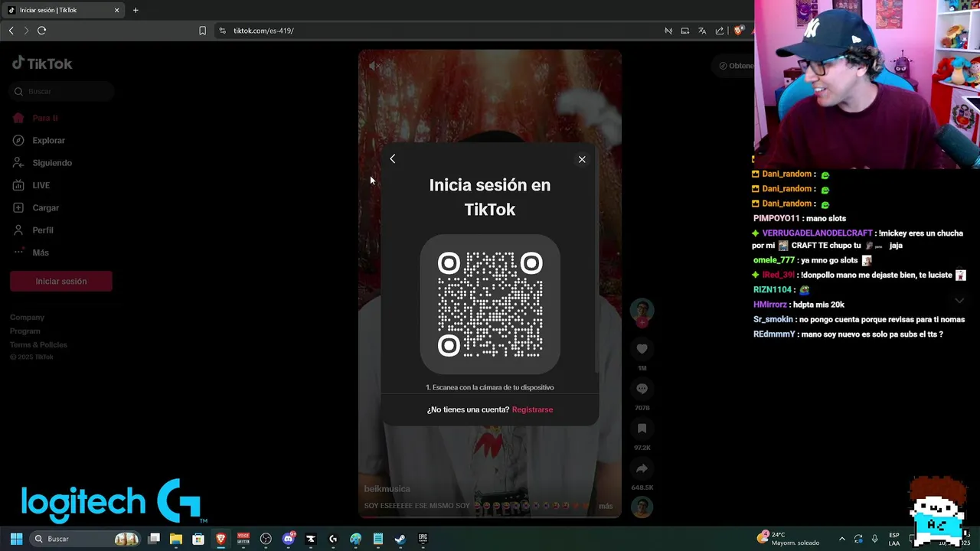Open Epic Games Launcher from taskbar
Screen dimensions: 980x551
423,539
